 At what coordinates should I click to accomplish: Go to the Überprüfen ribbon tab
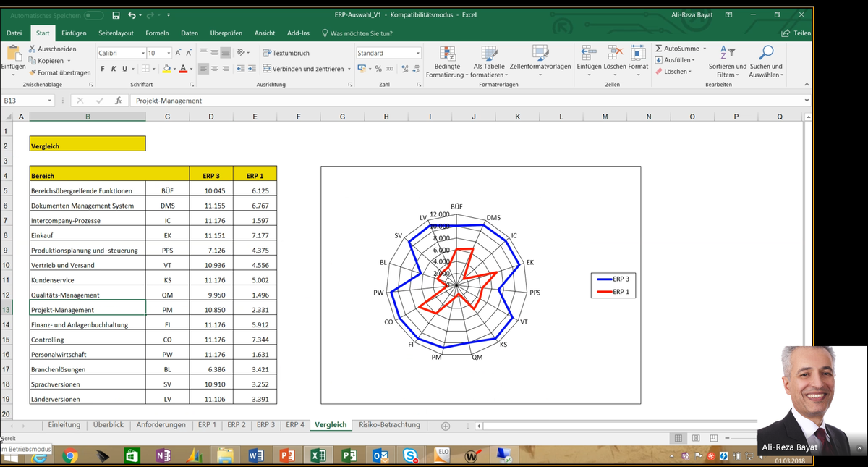226,33
